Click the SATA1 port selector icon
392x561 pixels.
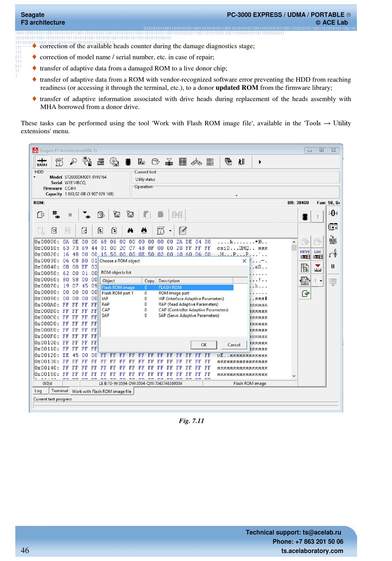point(42,162)
